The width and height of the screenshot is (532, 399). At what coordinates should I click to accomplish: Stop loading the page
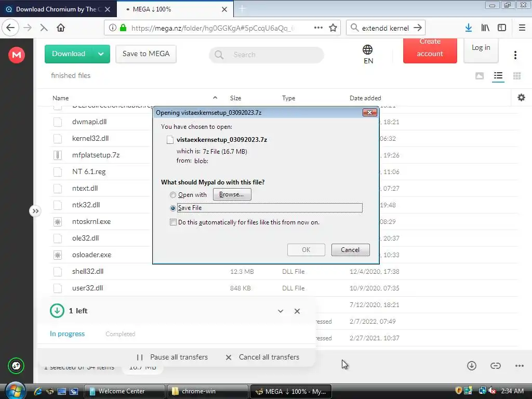point(44,28)
